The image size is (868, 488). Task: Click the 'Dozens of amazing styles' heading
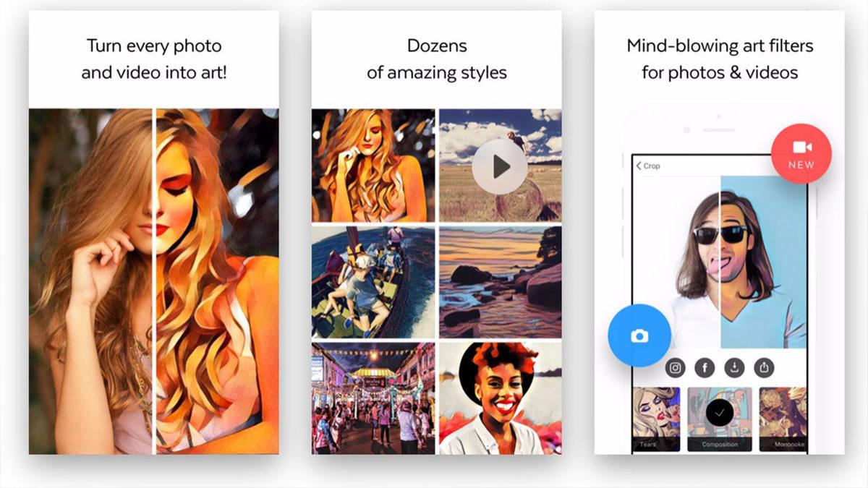point(436,59)
